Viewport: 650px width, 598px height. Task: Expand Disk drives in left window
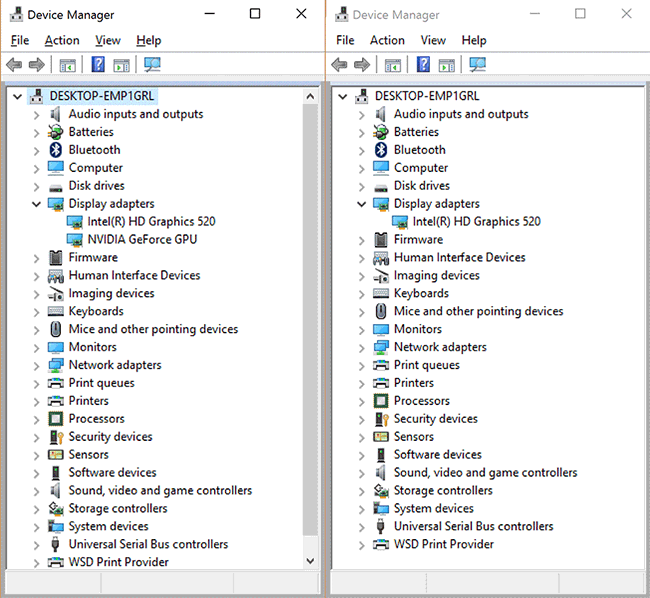click(36, 186)
